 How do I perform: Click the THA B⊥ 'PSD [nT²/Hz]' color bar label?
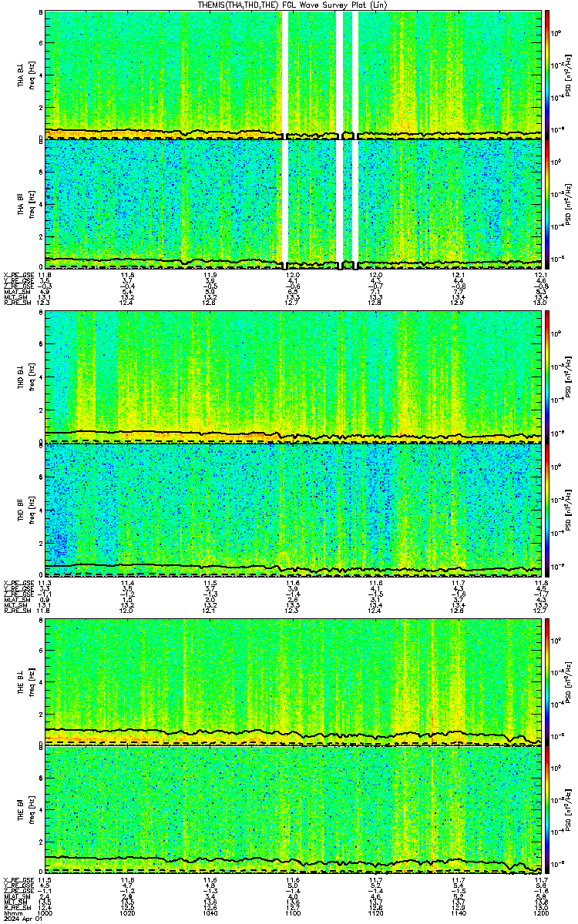568,75
